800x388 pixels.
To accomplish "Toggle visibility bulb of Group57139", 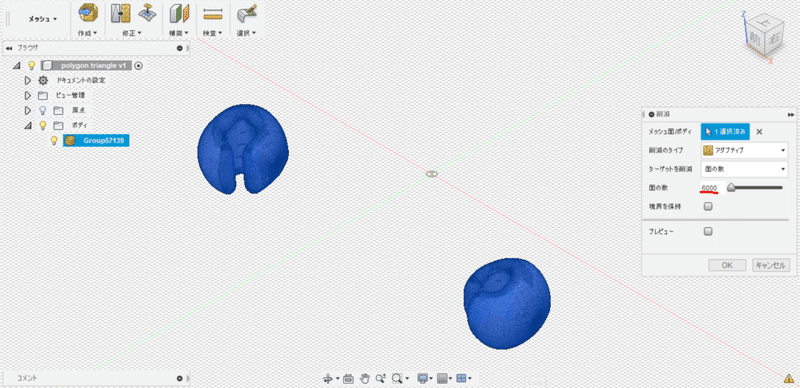I will (x=54, y=140).
